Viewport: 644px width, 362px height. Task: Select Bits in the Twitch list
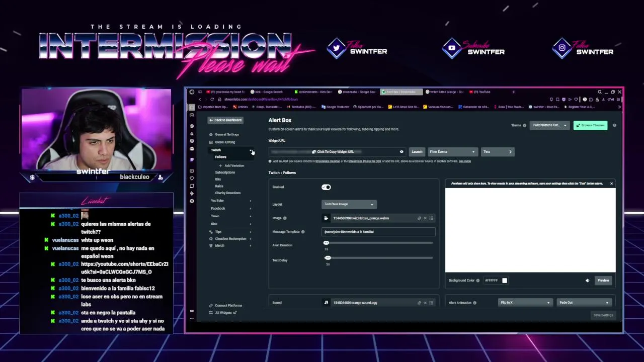coord(218,179)
